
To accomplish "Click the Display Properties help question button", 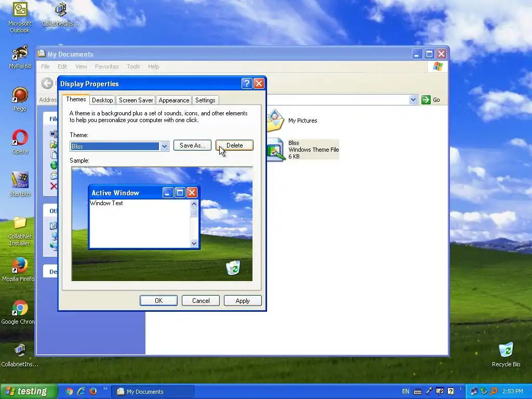I will pyautogui.click(x=247, y=84).
